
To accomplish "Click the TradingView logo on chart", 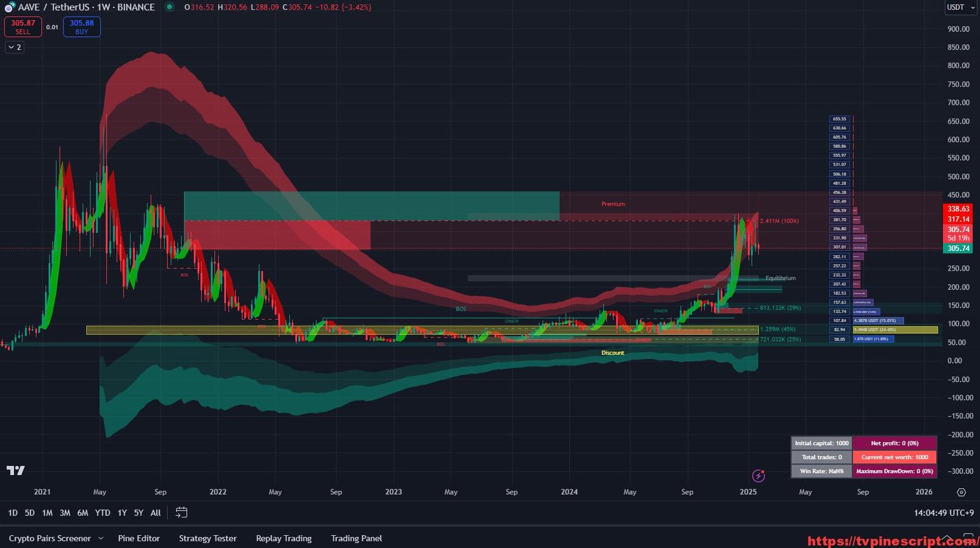I will coord(16,470).
